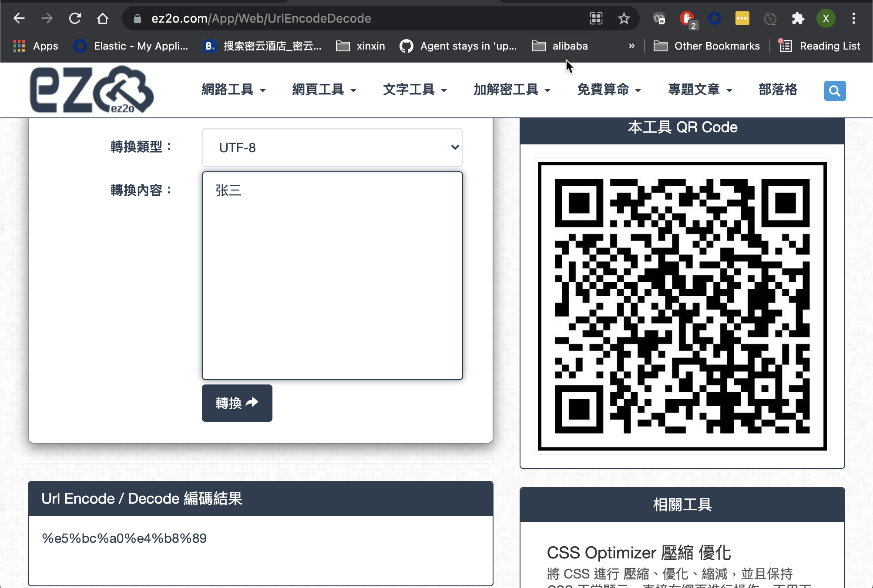This screenshot has height=588, width=873.
Task: Open the Chrome three-dot menu
Action: point(853,18)
